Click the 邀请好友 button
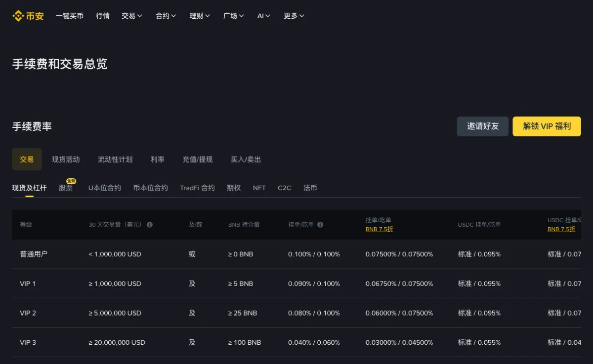 coord(483,126)
